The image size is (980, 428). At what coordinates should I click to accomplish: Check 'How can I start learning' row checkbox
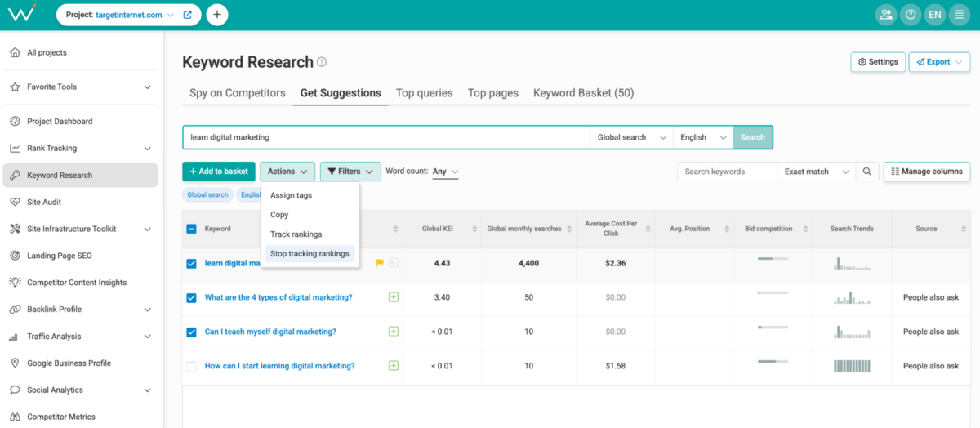[x=191, y=367]
